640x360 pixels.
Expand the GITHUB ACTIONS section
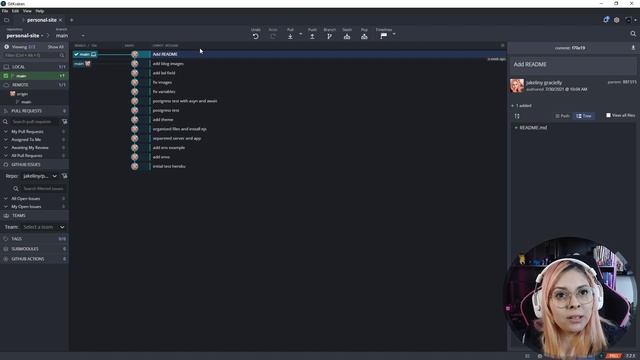(x=34, y=259)
